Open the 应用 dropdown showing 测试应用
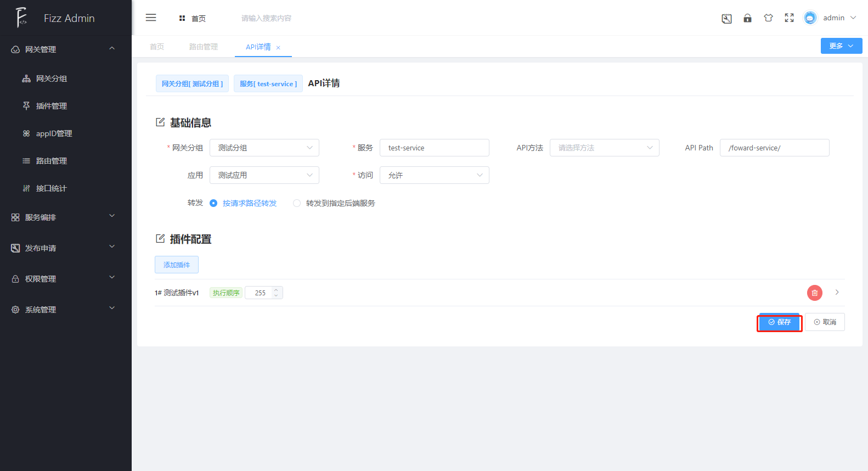Image resolution: width=868 pixels, height=471 pixels. pyautogui.click(x=264, y=175)
